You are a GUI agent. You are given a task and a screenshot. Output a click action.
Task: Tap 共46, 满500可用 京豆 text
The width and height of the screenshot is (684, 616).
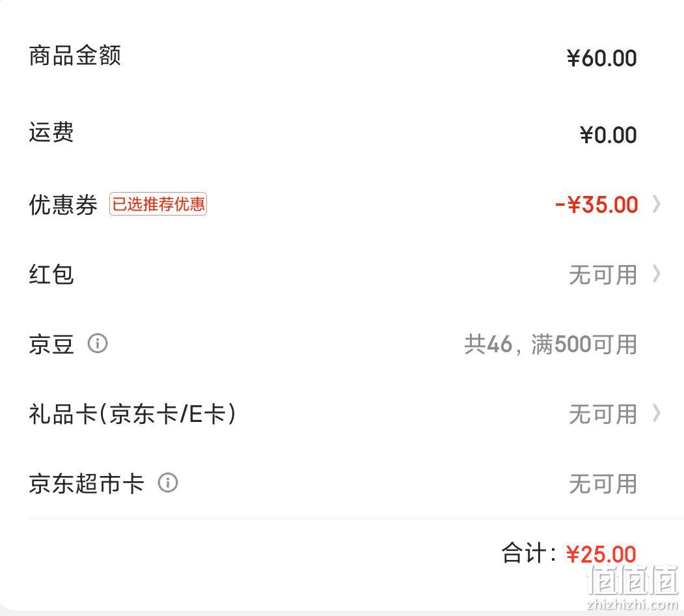(551, 344)
